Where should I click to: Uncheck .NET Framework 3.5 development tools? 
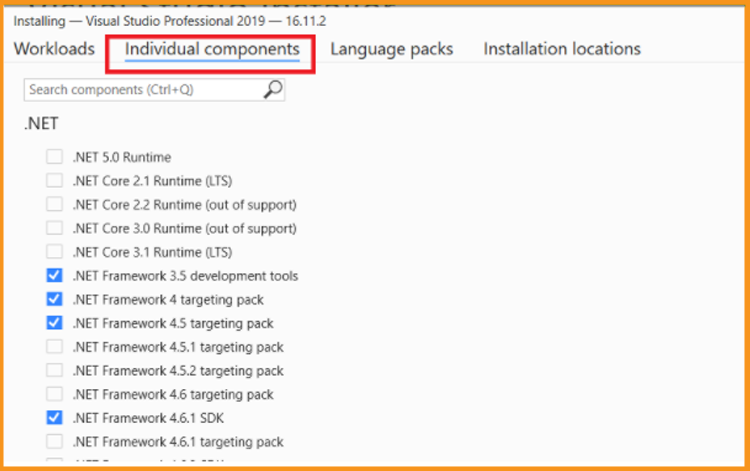pos(54,275)
